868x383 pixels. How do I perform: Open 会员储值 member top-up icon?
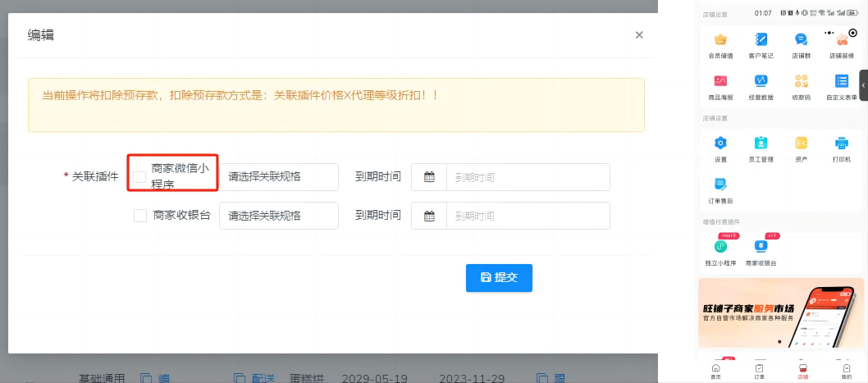(720, 40)
